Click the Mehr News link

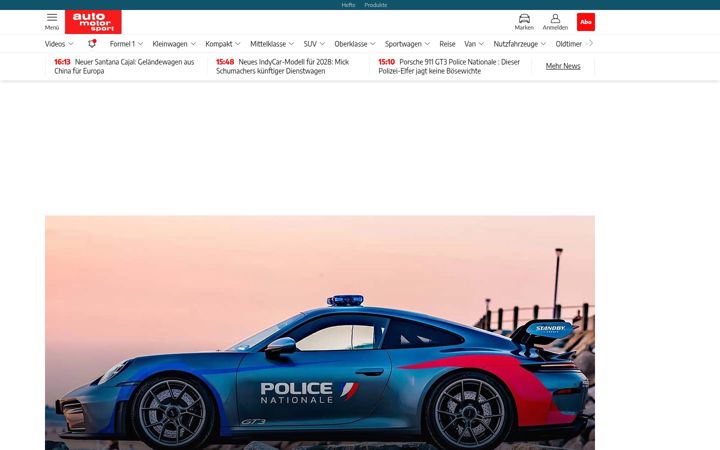click(563, 66)
